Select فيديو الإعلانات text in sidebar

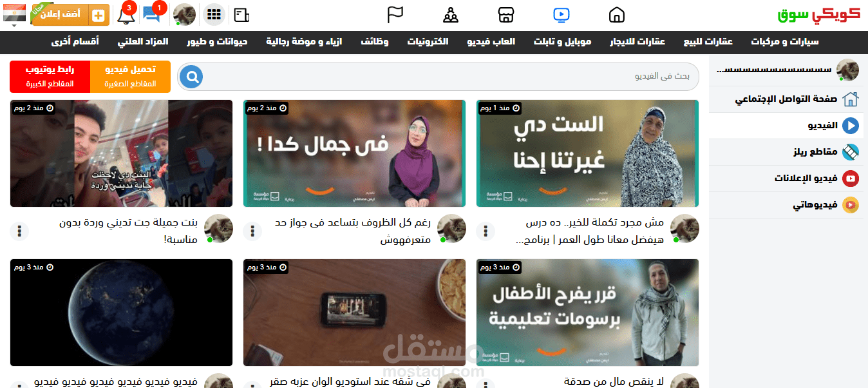[806, 179]
